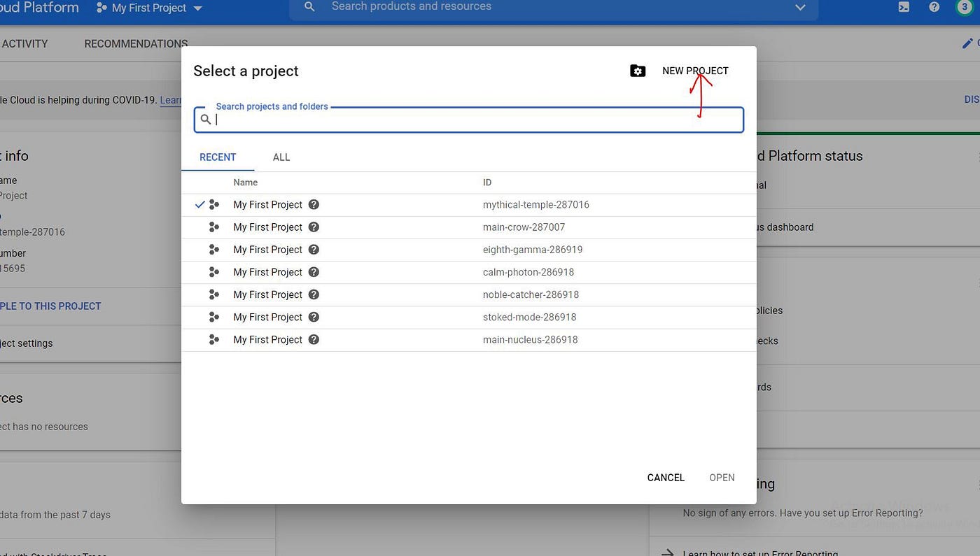The image size is (980, 556).
Task: Select project with ID calm-photon-286918
Action: click(469, 272)
